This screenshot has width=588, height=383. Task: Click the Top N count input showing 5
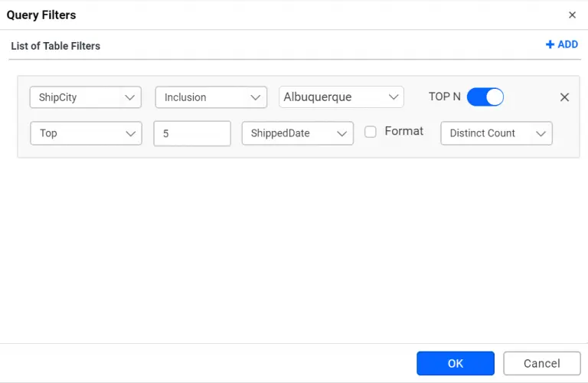pyautogui.click(x=191, y=133)
